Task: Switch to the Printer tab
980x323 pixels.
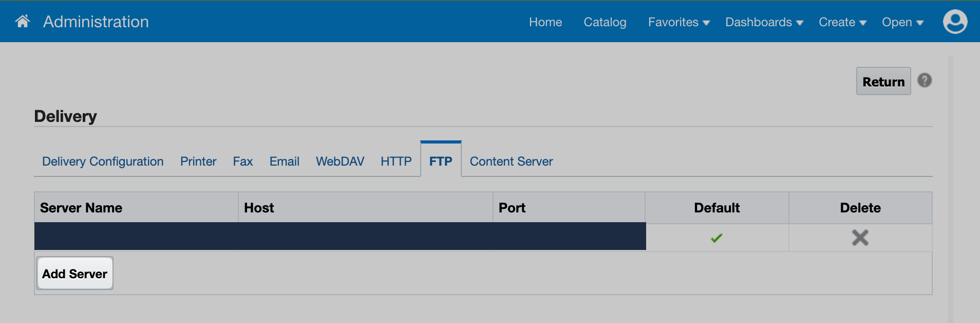Action: pos(198,162)
